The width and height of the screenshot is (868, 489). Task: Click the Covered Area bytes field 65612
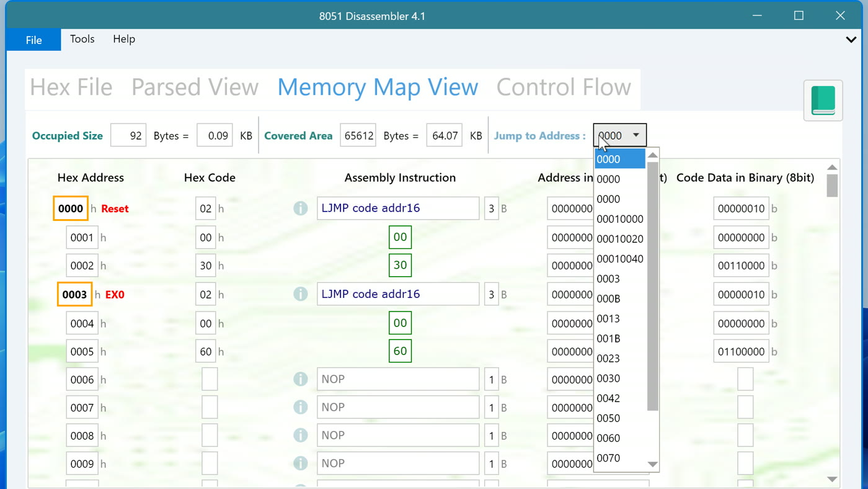[358, 135]
